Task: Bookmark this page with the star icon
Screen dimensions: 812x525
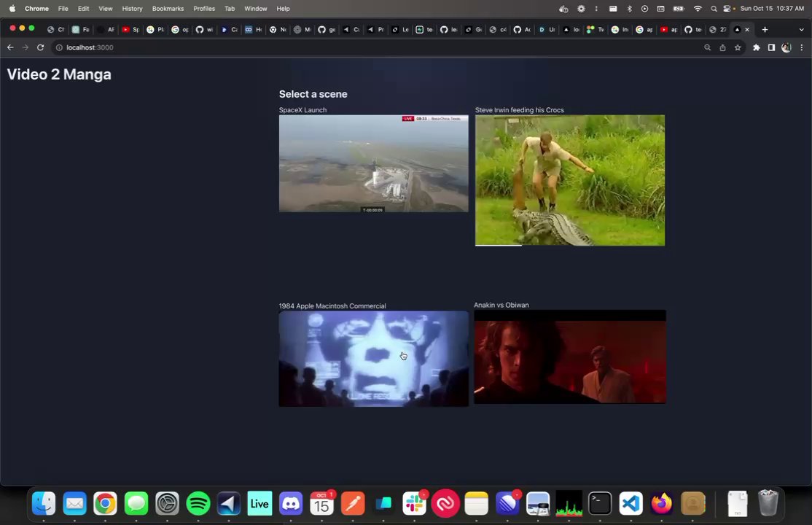Action: (x=738, y=47)
